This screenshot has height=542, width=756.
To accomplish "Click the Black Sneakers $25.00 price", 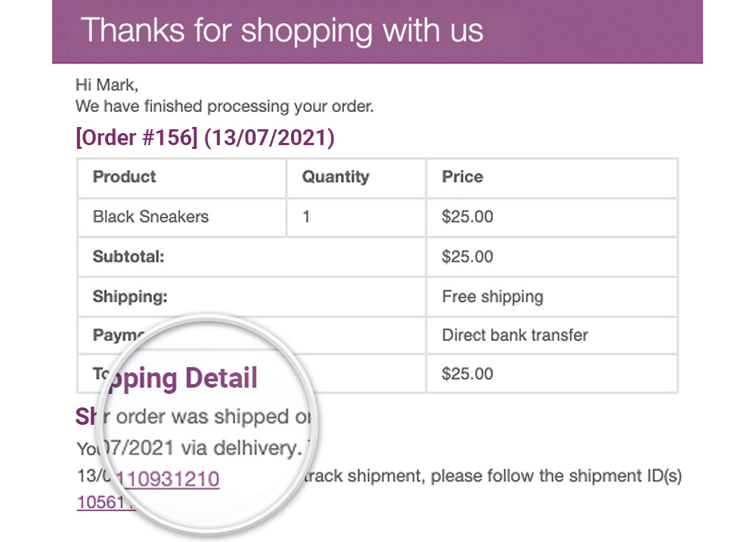I will point(467,217).
